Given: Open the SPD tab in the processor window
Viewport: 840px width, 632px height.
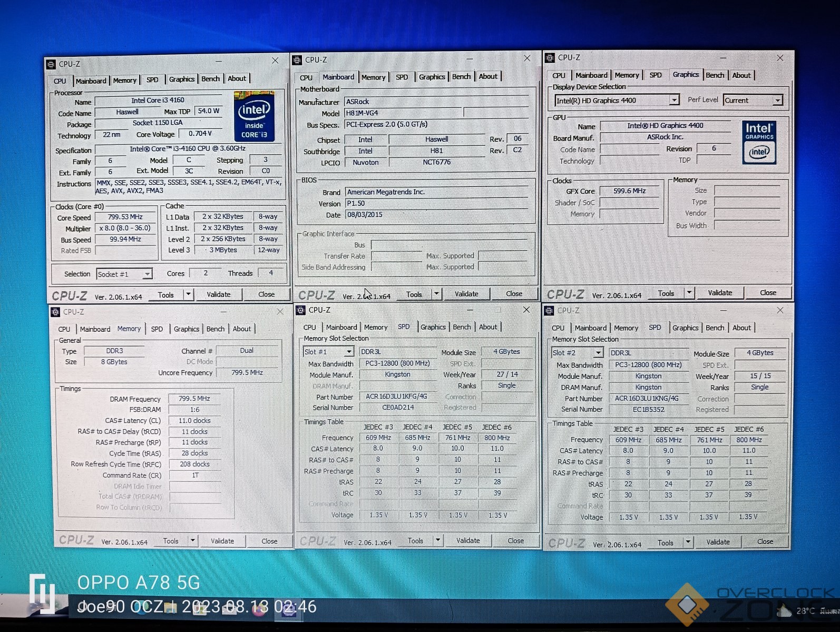Looking at the screenshot, I should 152,80.
